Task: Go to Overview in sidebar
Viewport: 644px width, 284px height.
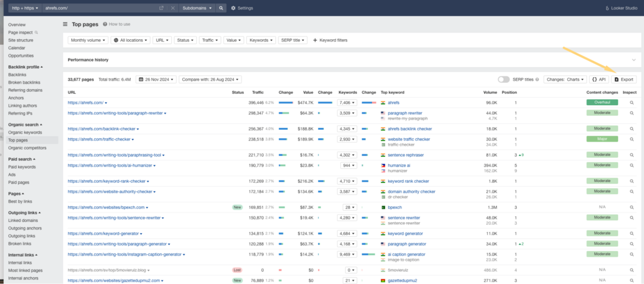Action: (x=17, y=25)
